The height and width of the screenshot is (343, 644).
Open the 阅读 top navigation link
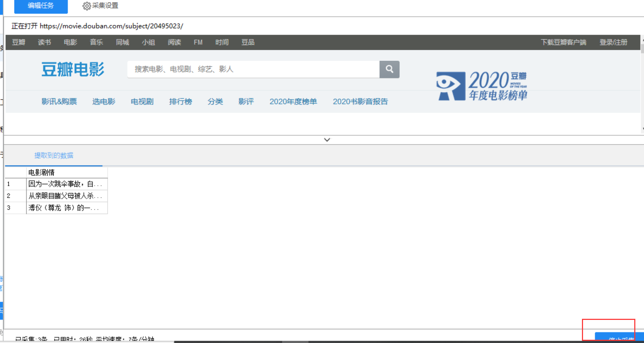pos(174,42)
